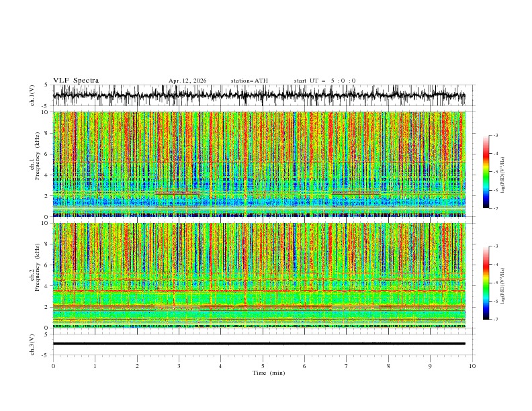Click time axis tick label '9'

[430, 366]
